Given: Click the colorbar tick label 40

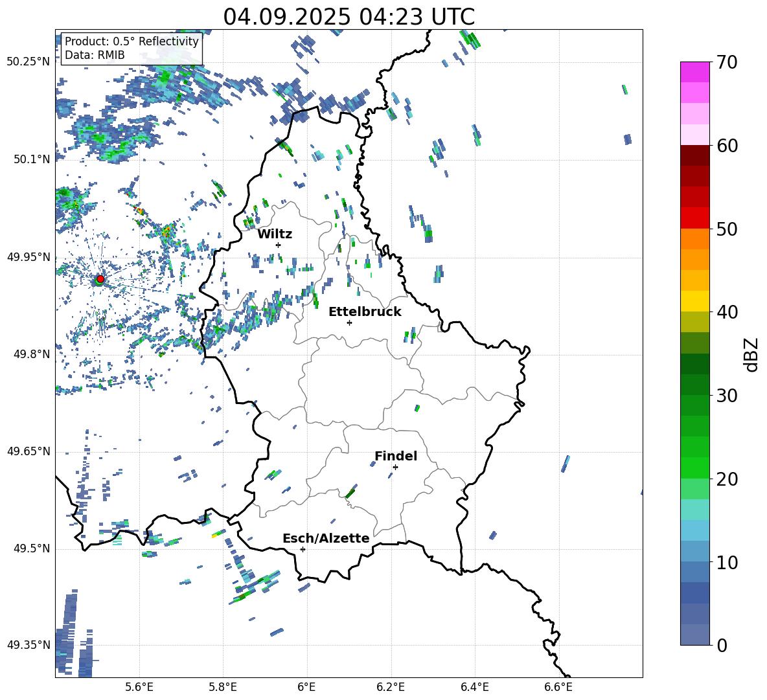Looking at the screenshot, I should click(727, 312).
